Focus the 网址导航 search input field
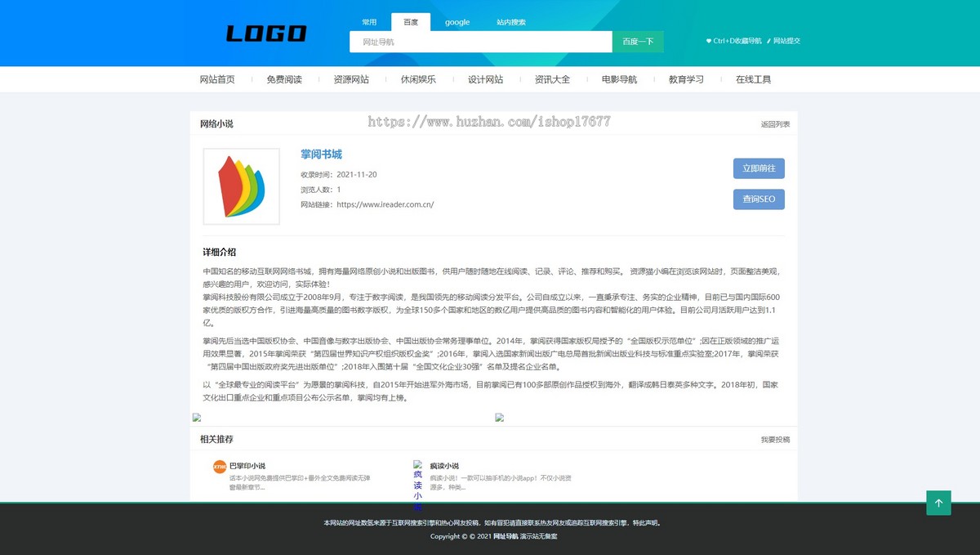Image resolution: width=980 pixels, height=555 pixels. pyautogui.click(x=481, y=42)
